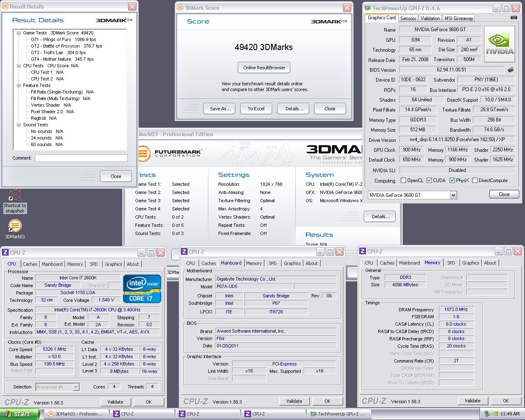The height and width of the screenshot is (420, 525).
Task: Click the NVIDIA logo in GPU-Z
Action: pos(500,44)
